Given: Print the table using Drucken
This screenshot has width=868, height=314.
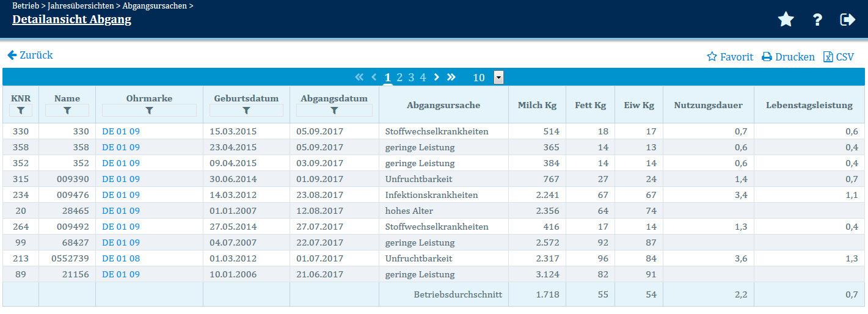Looking at the screenshot, I should (x=788, y=57).
